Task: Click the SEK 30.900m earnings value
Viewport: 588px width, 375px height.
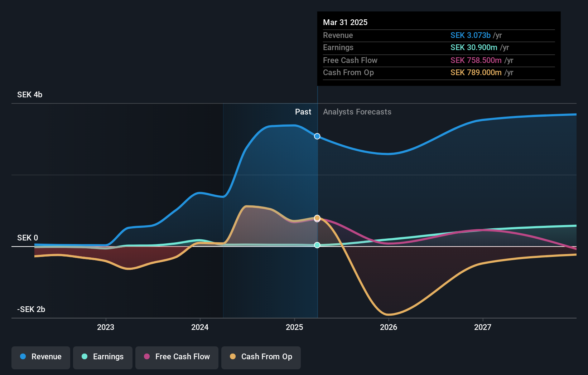Action: click(x=474, y=48)
